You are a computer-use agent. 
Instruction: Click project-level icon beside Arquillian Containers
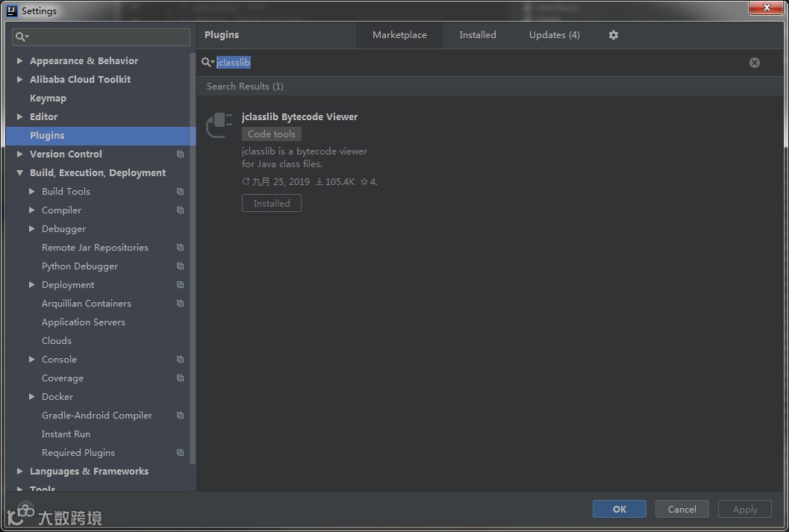coord(180,303)
